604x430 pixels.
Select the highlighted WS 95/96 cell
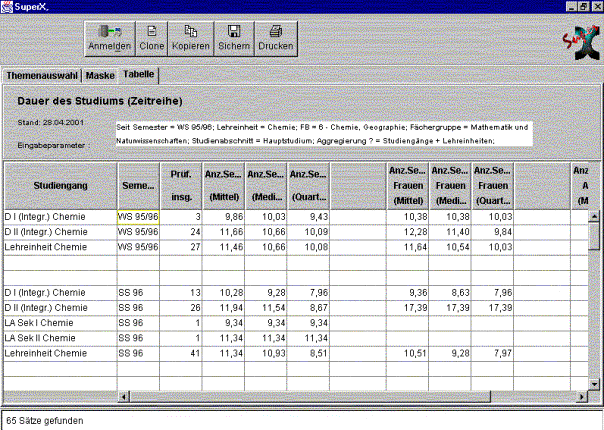tap(138, 216)
